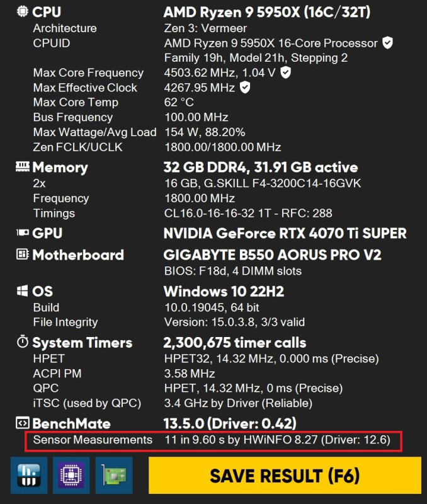Click the GIGABYTE B550 AORUS PRO V2 text
Screen dimensions: 427x504
pos(272,255)
